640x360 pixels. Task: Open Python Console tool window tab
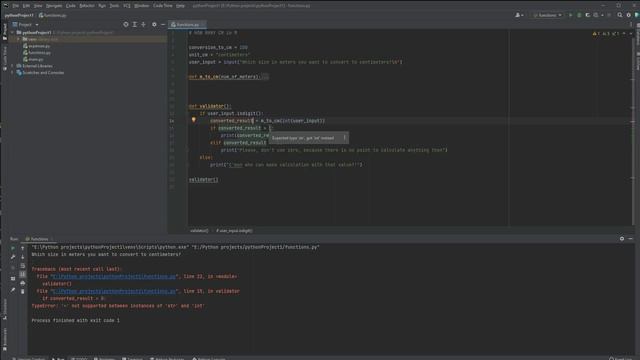[209, 358]
